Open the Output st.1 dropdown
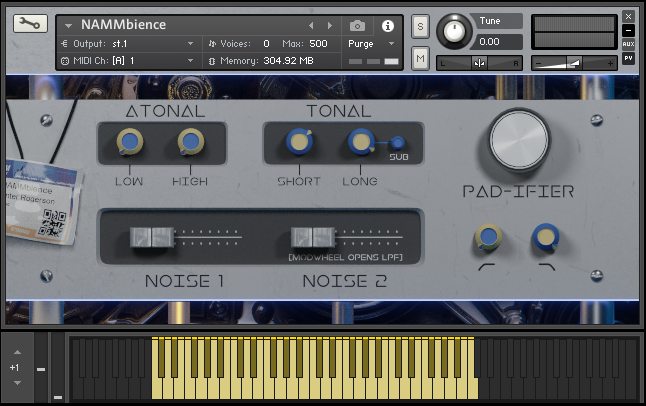This screenshot has width=646, height=406. 190,44
